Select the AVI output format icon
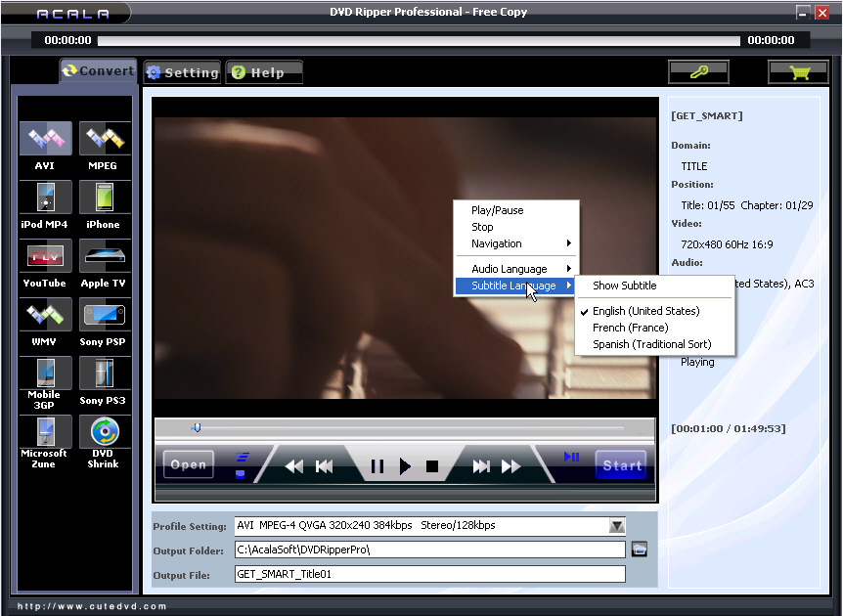Screen dimensions: 843x616 (x=46, y=139)
